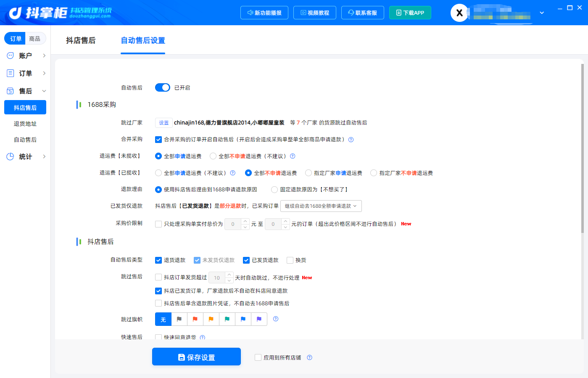The image size is (588, 378).
Task: Choose the orange flag icon
Action: 211,319
